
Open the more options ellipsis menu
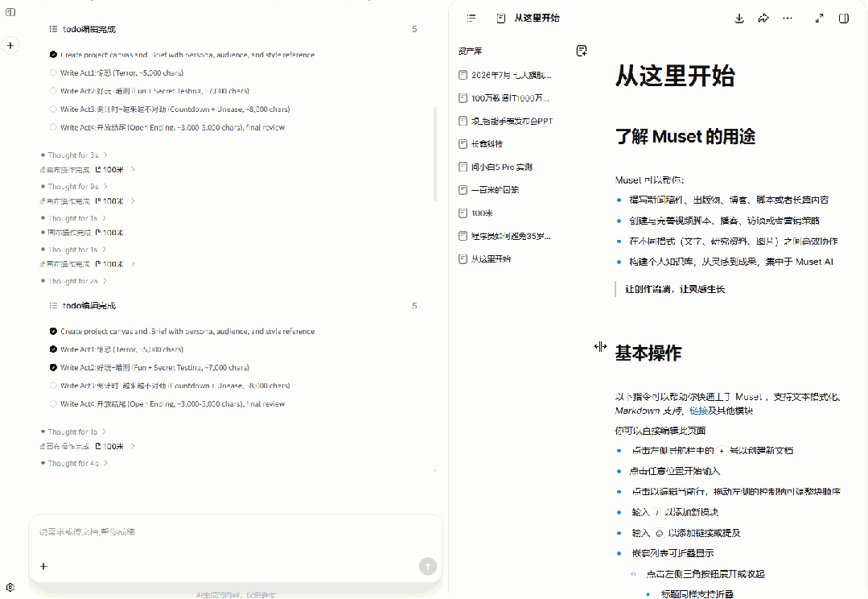(x=788, y=19)
